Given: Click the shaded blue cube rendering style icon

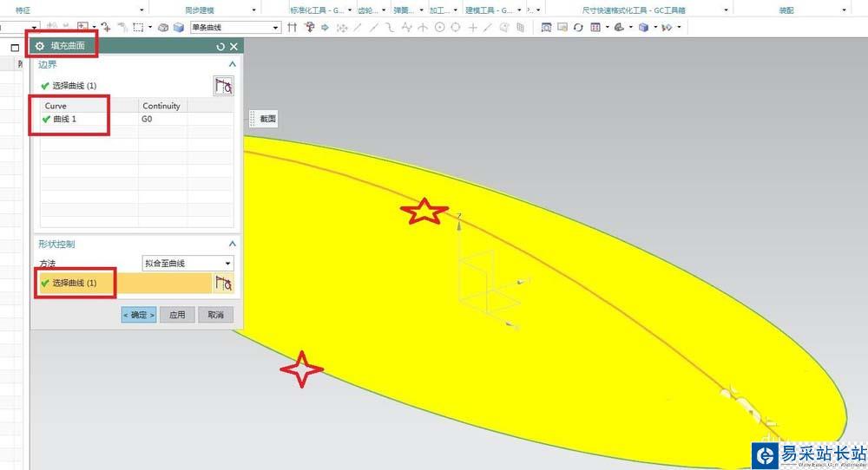Looking at the screenshot, I should tap(643, 27).
